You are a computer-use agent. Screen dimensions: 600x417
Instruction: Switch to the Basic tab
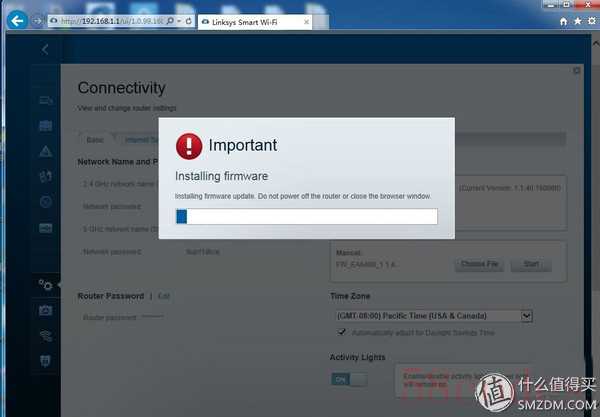[95, 140]
